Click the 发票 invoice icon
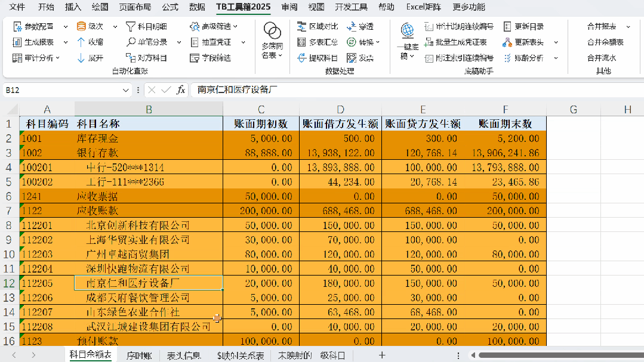The image size is (644, 362). point(352,58)
